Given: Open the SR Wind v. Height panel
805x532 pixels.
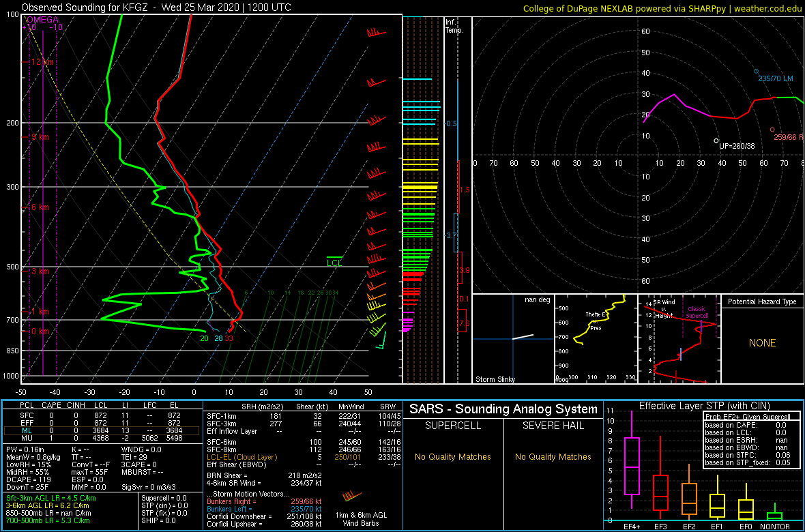Looking at the screenshot, I should click(678, 339).
